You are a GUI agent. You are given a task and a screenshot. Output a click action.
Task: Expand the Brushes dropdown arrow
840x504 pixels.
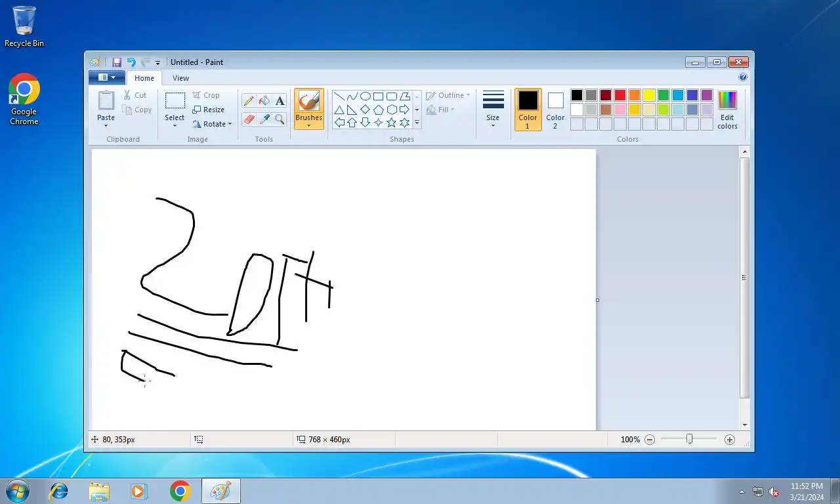click(x=308, y=124)
